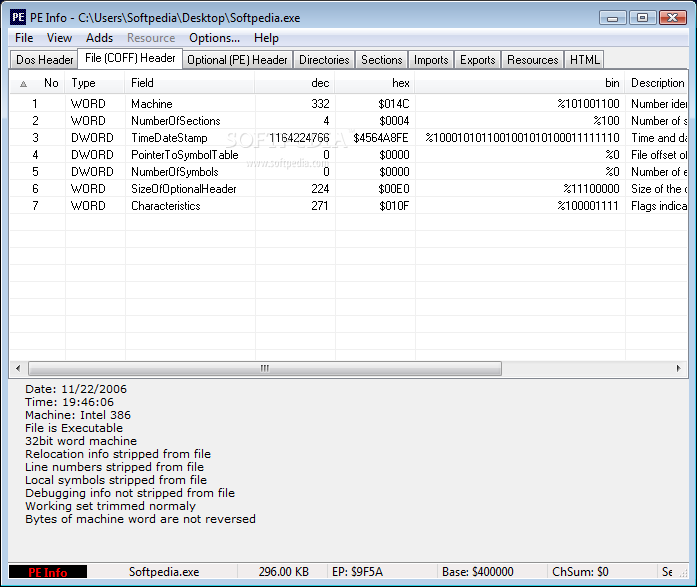Click the sort arrow icon in header
The width and height of the screenshot is (697, 587).
point(24,84)
